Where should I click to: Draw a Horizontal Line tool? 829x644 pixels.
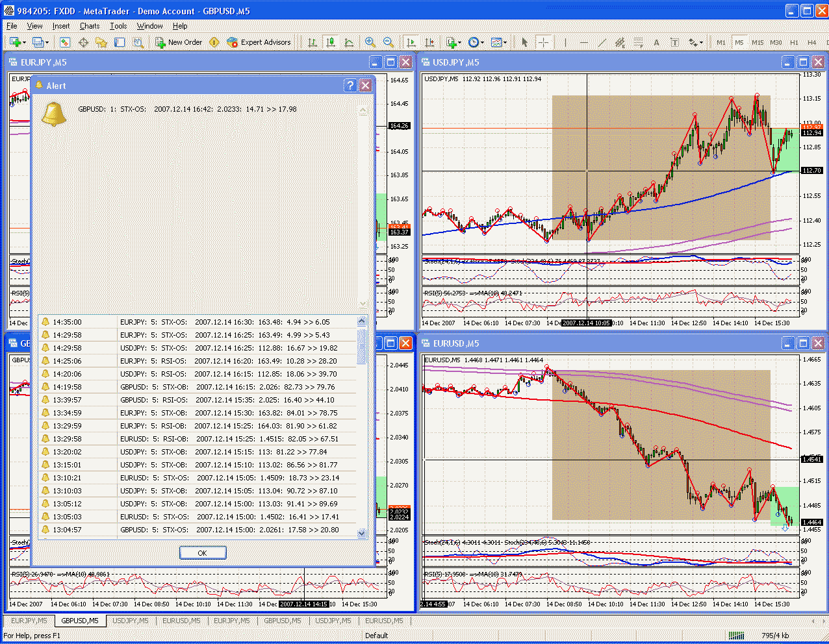(x=583, y=42)
